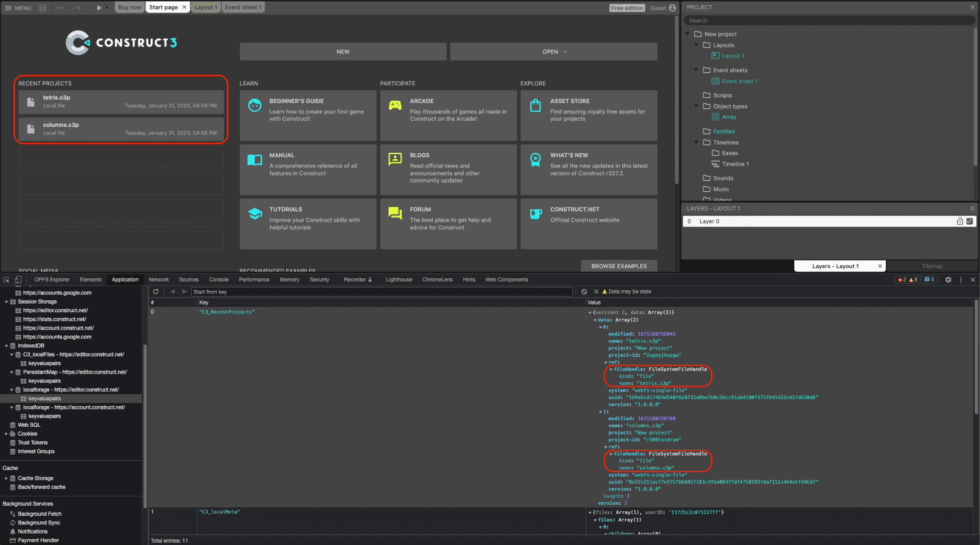Click the Elements panel icon in DevTools

coord(90,279)
